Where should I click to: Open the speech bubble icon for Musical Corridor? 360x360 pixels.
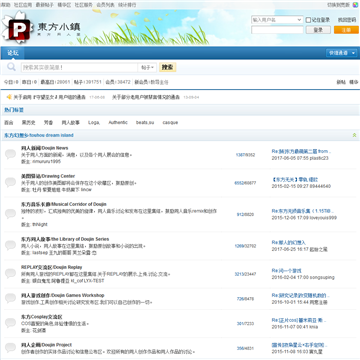coord(10,214)
